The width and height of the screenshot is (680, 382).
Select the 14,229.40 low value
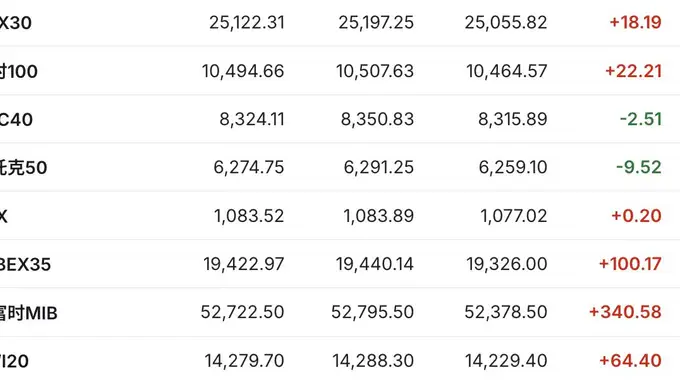click(506, 361)
